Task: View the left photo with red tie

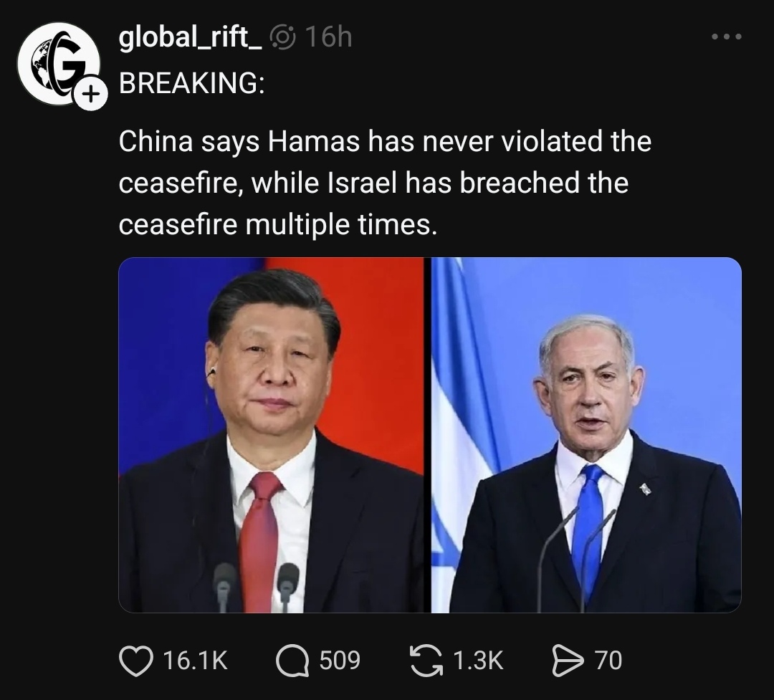Action: [271, 435]
